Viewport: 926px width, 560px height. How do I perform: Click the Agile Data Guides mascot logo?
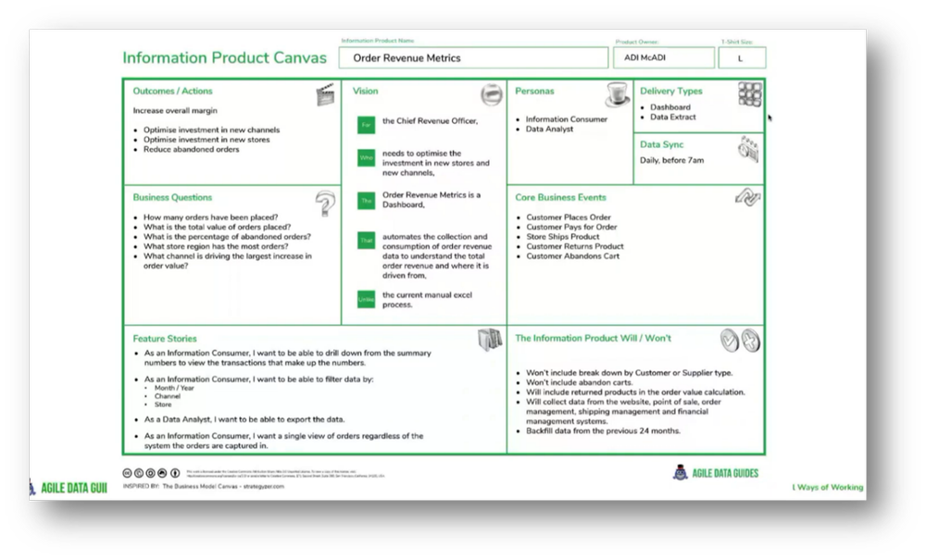coord(681,473)
